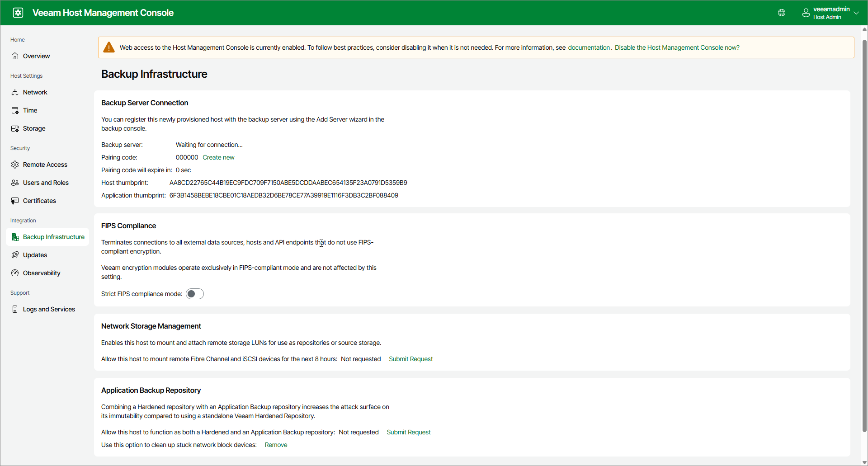Screen dimensions: 868x466
Task: Click the veeamadmin Host Admin label
Action: pyautogui.click(x=831, y=13)
